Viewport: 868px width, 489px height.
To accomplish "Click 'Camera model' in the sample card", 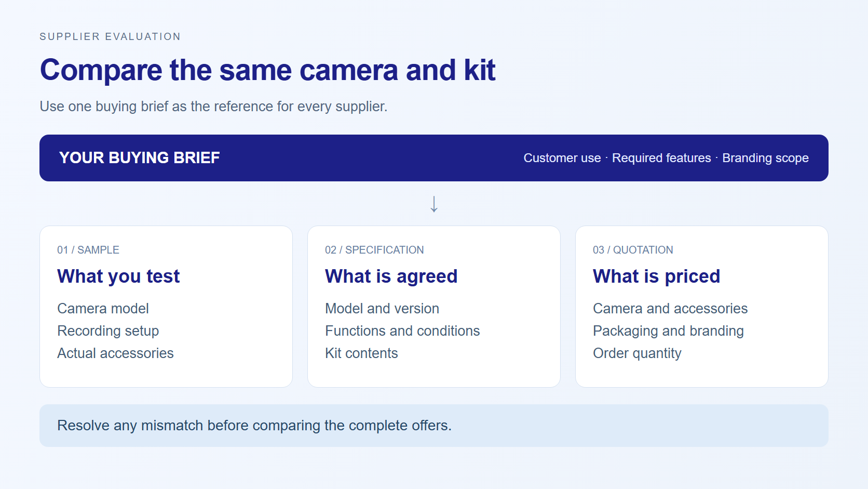I will (x=103, y=309).
